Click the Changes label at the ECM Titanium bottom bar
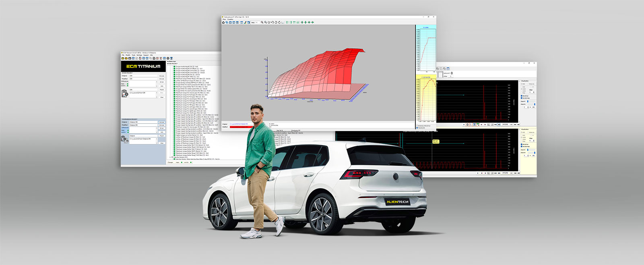 170,162
